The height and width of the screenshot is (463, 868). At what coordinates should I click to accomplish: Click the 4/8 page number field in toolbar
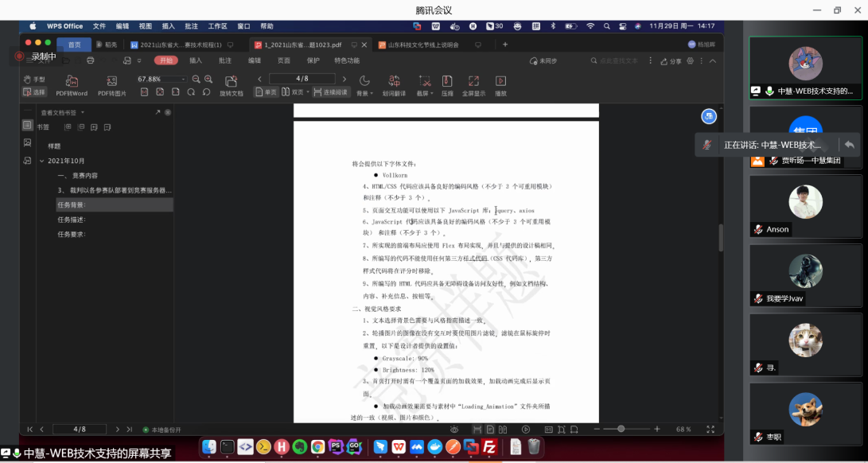point(302,79)
